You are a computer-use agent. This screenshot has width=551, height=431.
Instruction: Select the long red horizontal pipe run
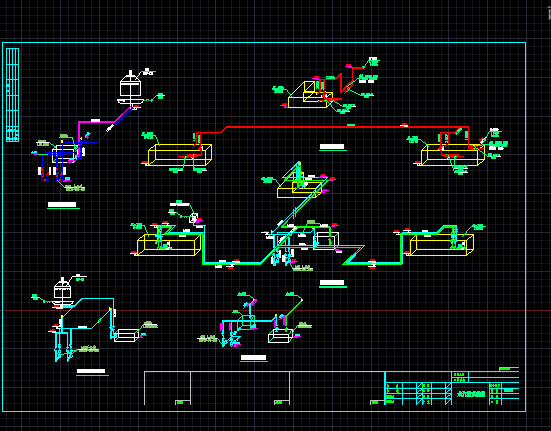pyautogui.click(x=346, y=127)
